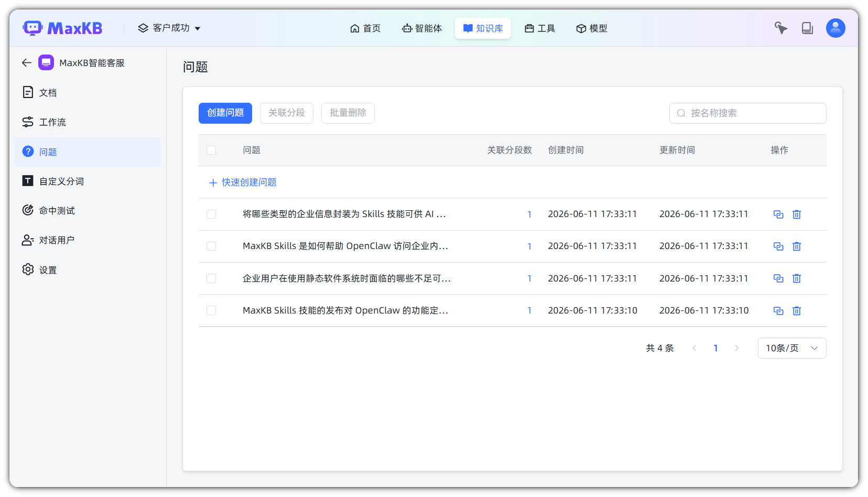Copy icon for 将哪些类型的企业信息 question row

(x=778, y=214)
